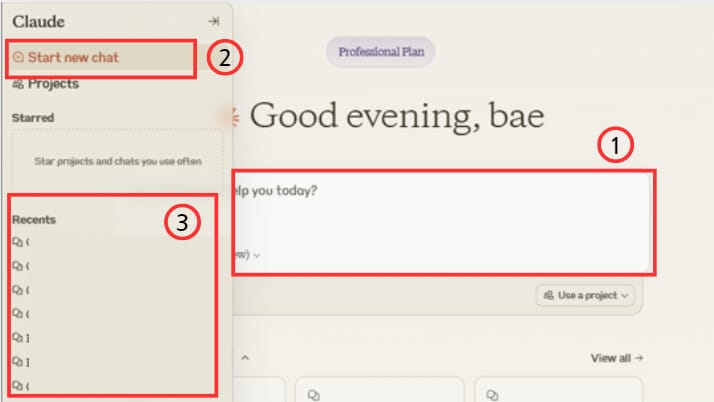
Task: Expand the Use a project dropdown
Action: (586, 295)
